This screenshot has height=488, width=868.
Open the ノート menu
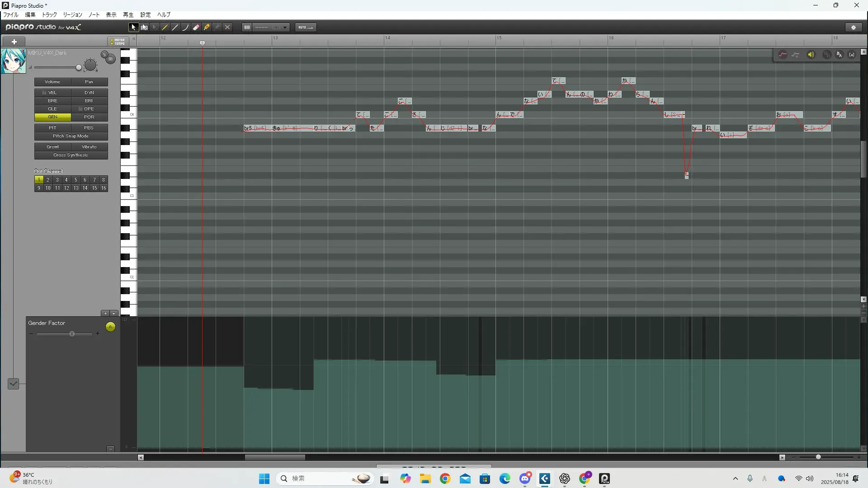(94, 15)
